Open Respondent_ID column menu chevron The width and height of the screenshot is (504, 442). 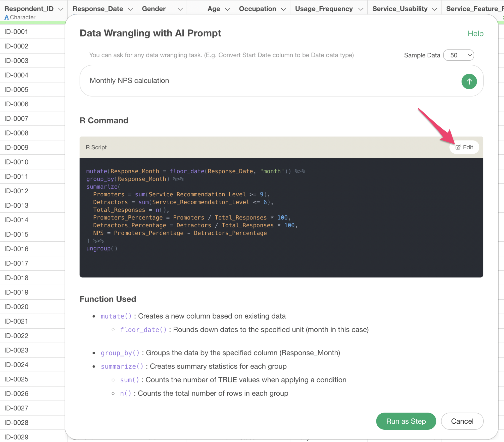[61, 9]
